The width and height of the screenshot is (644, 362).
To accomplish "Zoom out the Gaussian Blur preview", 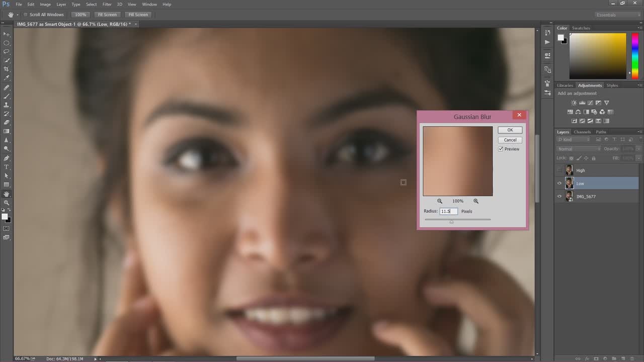I will (x=440, y=201).
